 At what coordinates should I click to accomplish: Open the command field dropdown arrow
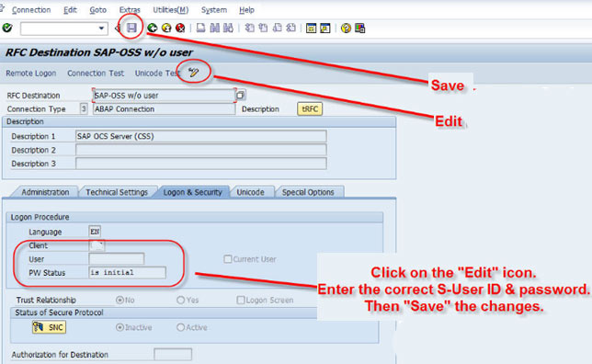click(x=101, y=28)
